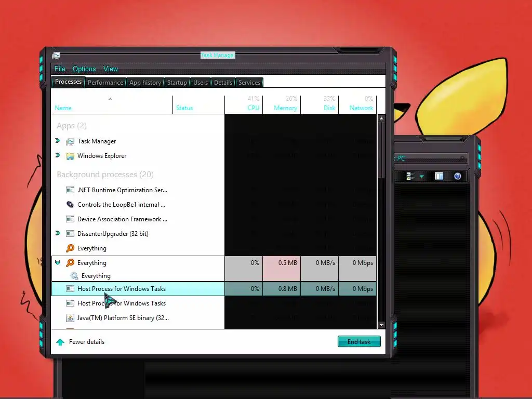Click the Task Manager app icon in Apps list
The height and width of the screenshot is (399, 532).
click(x=70, y=141)
